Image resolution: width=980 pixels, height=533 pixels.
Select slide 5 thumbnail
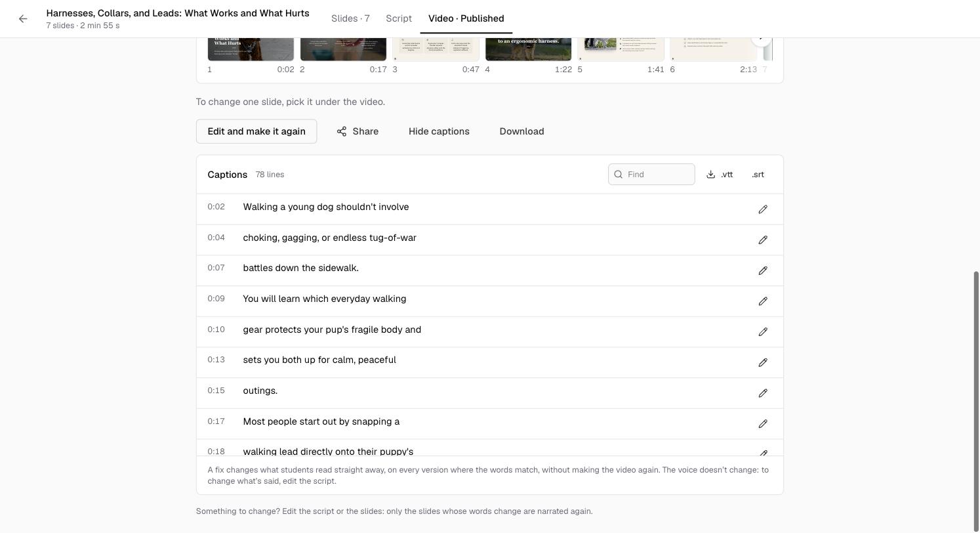(x=621, y=49)
